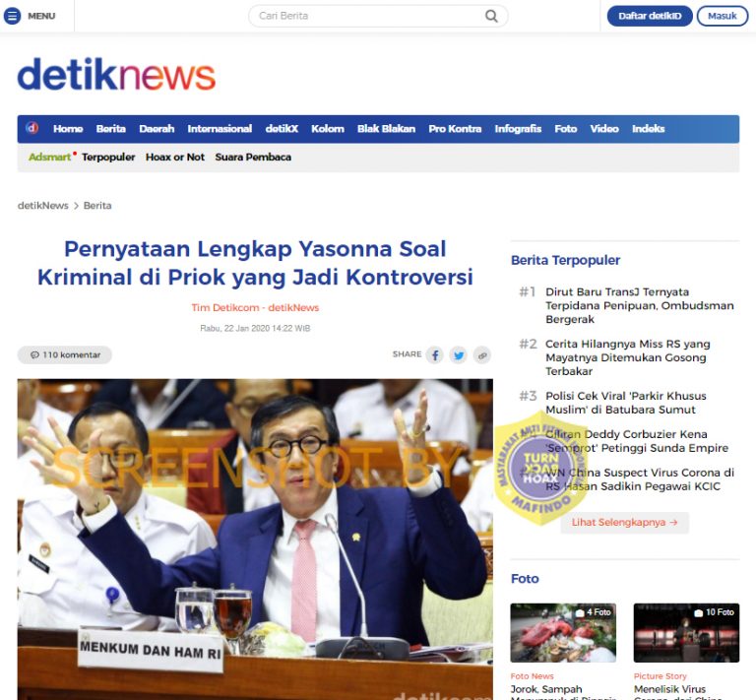756x700 pixels.
Task: Click the breadcrumb chevron arrow
Action: pos(76,206)
